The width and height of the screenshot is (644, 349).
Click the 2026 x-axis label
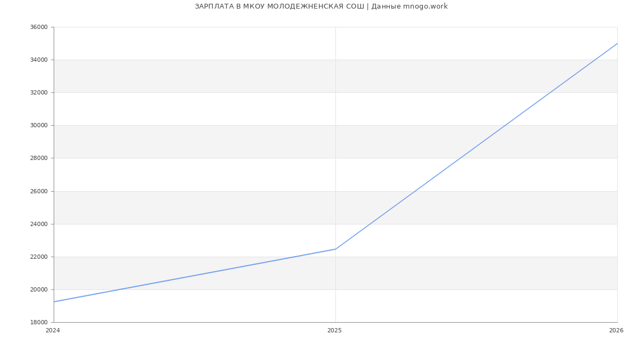tap(616, 331)
